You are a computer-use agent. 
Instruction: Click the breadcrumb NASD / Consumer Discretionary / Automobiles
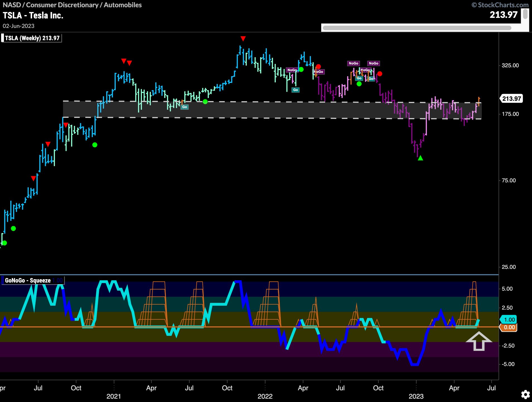pyautogui.click(x=72, y=5)
